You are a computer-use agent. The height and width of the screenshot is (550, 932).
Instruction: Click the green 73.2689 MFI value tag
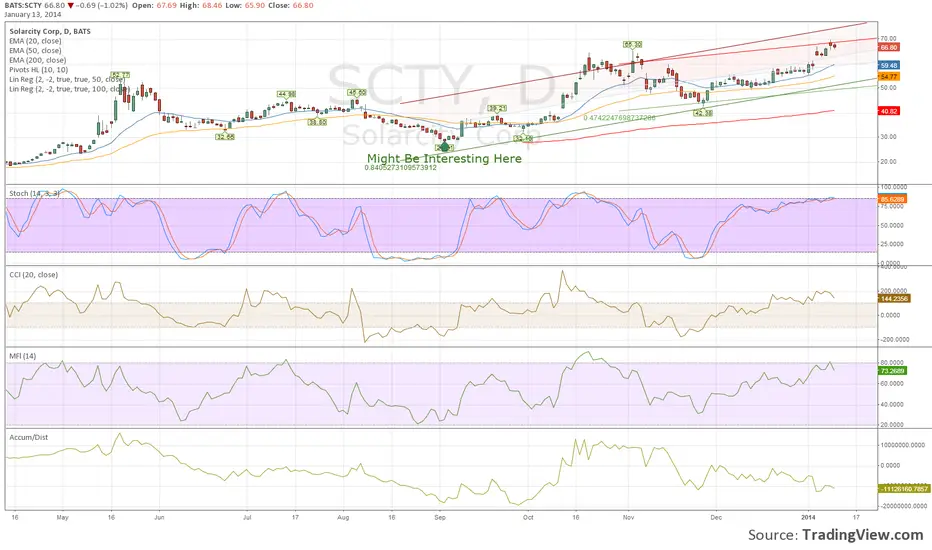pos(892,370)
